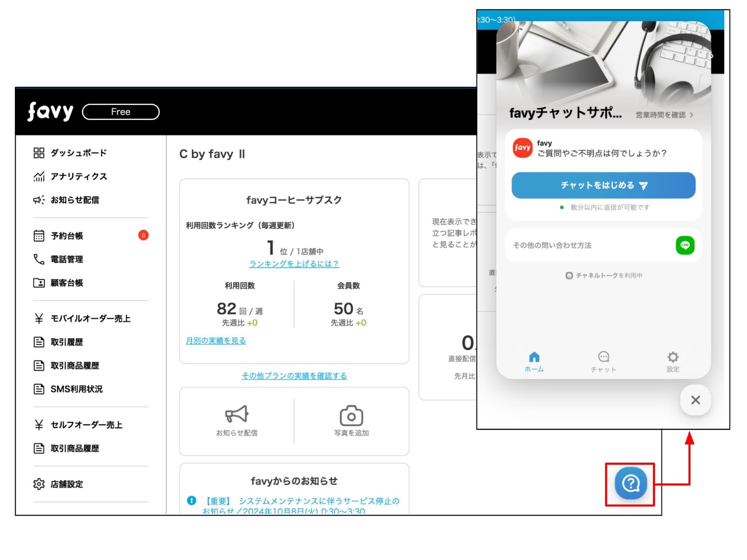Open 電話管理 in the sidebar

click(x=67, y=259)
